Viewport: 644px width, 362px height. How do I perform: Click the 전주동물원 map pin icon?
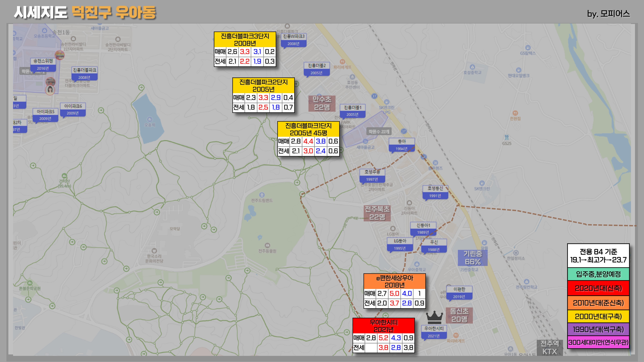coord(267,245)
